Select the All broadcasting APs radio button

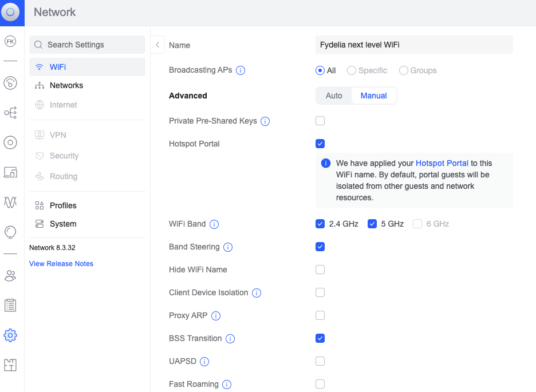click(x=320, y=70)
